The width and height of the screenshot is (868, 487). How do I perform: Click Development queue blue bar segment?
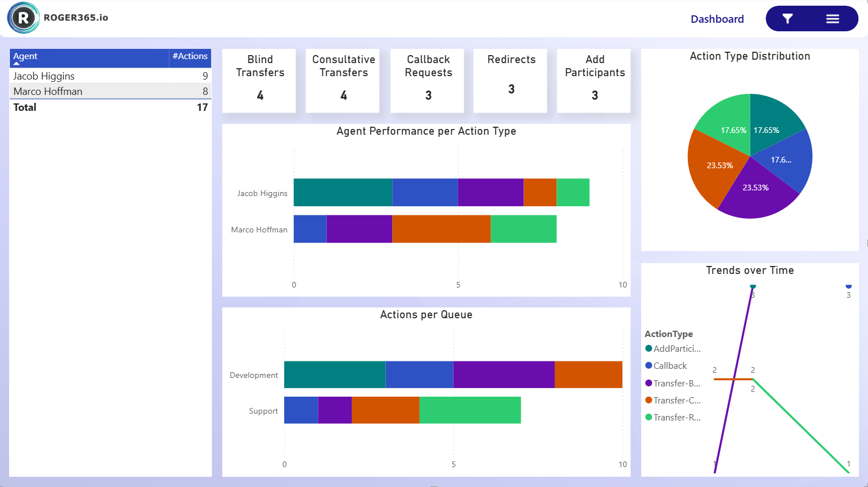pyautogui.click(x=420, y=374)
